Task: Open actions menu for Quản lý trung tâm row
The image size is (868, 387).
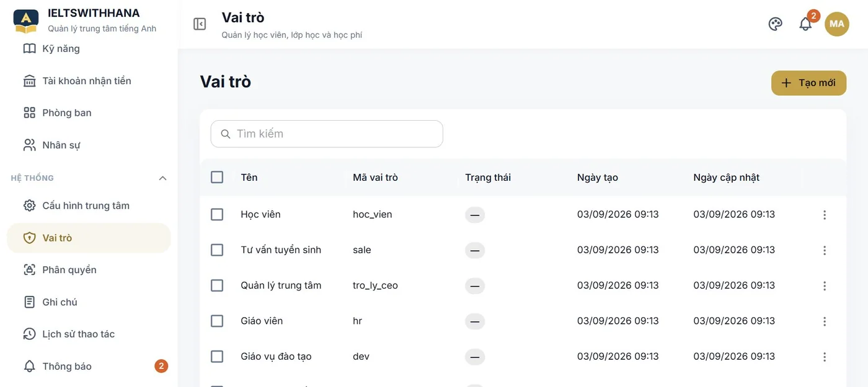Action: 825,286
